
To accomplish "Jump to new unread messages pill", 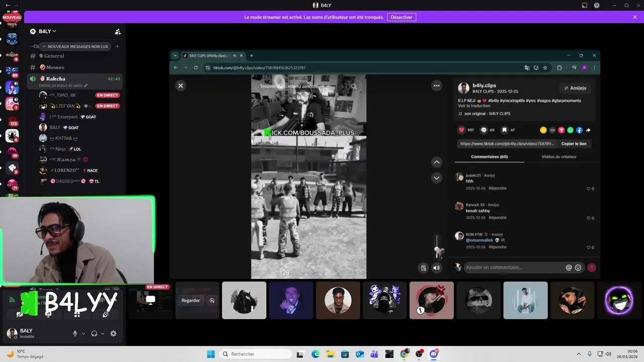I will coord(75,46).
